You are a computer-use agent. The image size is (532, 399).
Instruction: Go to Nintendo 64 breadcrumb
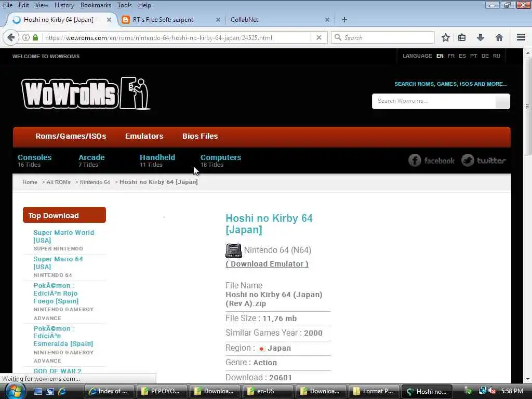coord(95,182)
